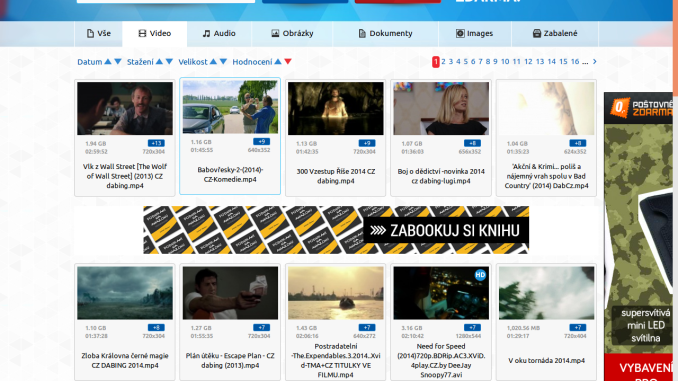The image size is (678, 381).
Task: Click Zloba Královna černé magie title
Action: click(x=125, y=360)
